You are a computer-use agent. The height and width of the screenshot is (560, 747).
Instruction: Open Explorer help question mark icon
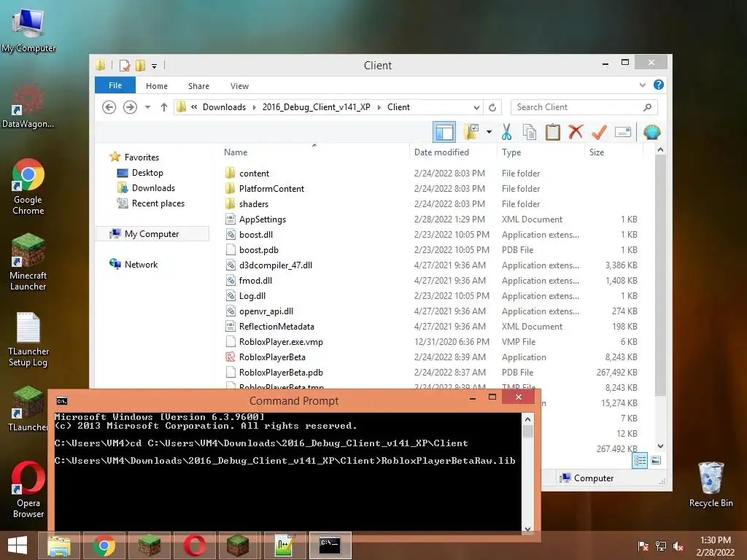659,85
